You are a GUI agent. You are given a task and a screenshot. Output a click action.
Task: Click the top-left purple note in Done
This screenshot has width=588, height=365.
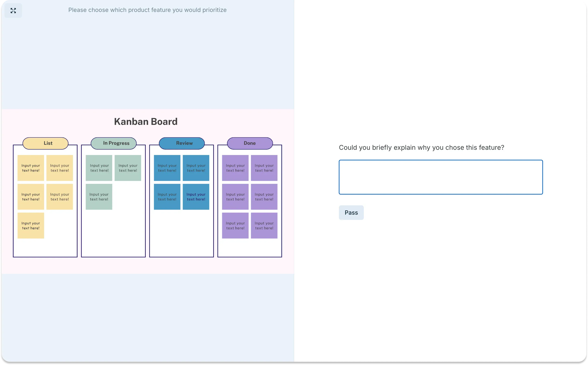[235, 168]
